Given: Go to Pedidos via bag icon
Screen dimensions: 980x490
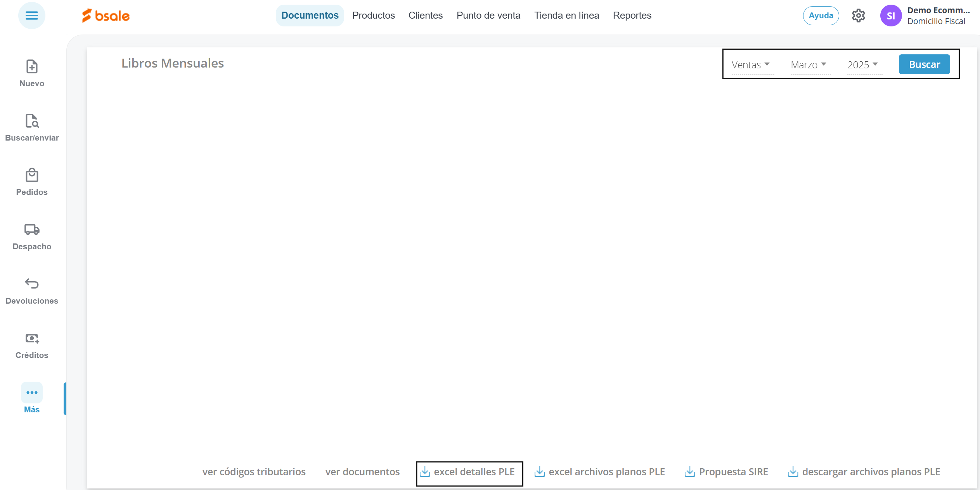Looking at the screenshot, I should coord(32,175).
